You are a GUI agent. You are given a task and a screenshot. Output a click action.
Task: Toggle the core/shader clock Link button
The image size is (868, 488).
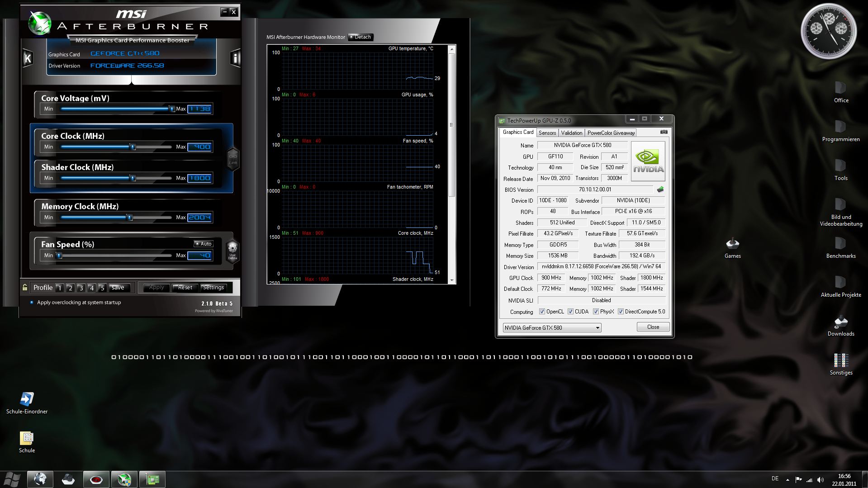pyautogui.click(x=232, y=159)
